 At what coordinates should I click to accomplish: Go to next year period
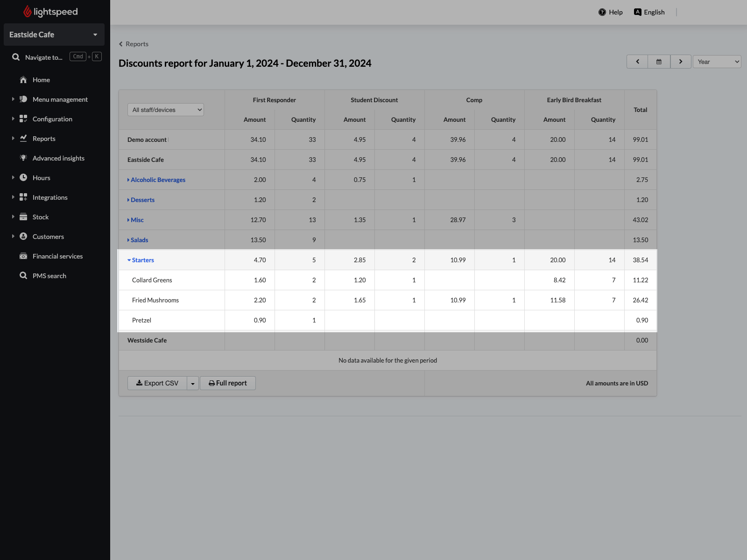click(681, 62)
